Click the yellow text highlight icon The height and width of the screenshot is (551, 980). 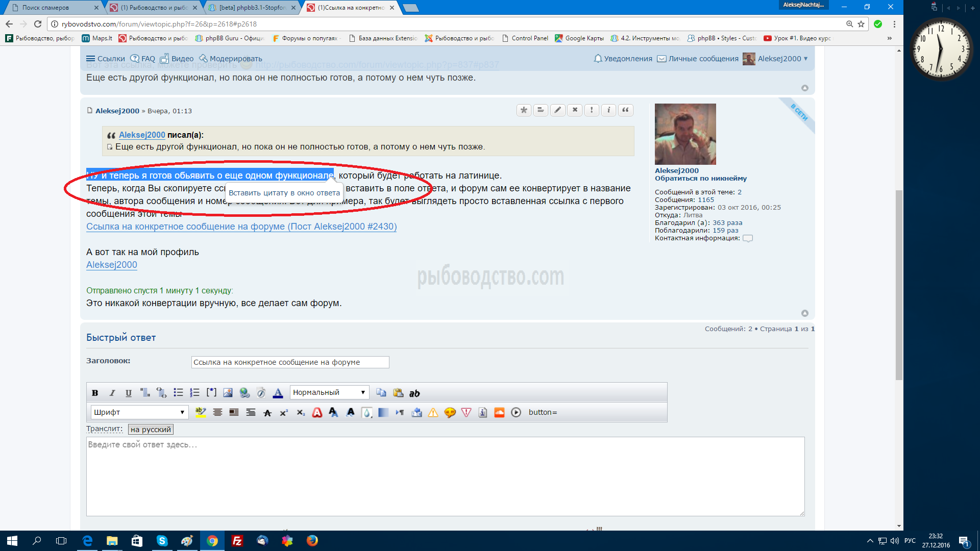tap(201, 413)
